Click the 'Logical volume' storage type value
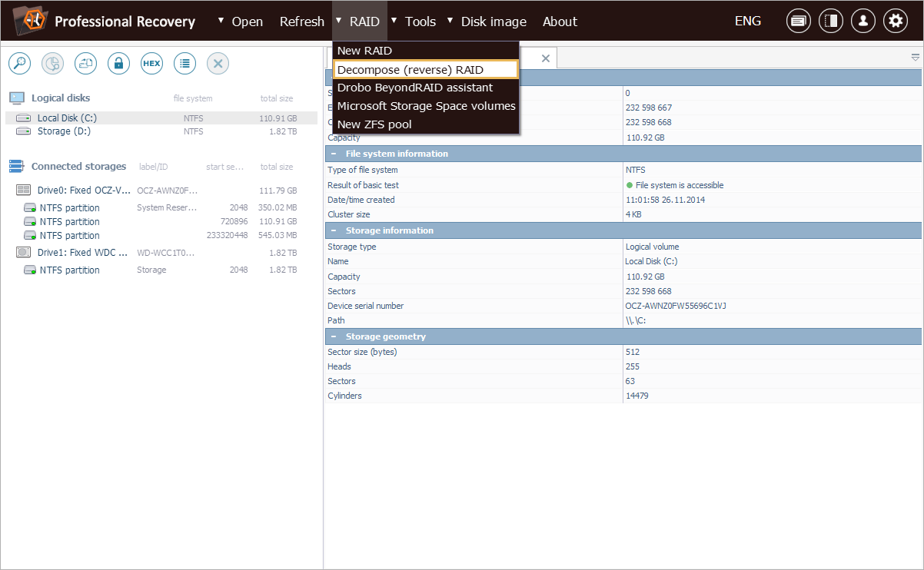 [652, 247]
